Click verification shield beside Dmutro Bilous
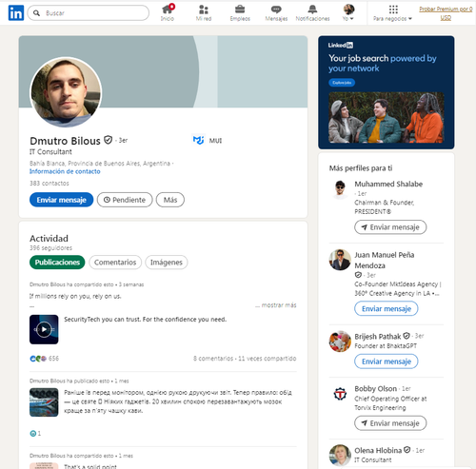The height and width of the screenshot is (469, 476). pyautogui.click(x=109, y=140)
